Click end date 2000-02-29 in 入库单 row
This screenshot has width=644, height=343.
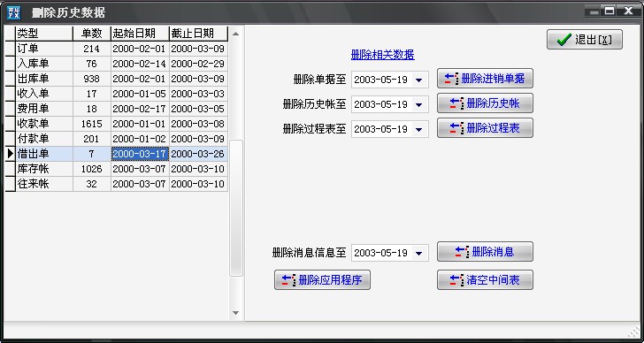point(198,64)
